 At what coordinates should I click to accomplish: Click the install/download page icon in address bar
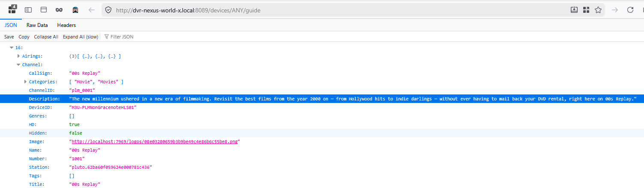click(574, 10)
